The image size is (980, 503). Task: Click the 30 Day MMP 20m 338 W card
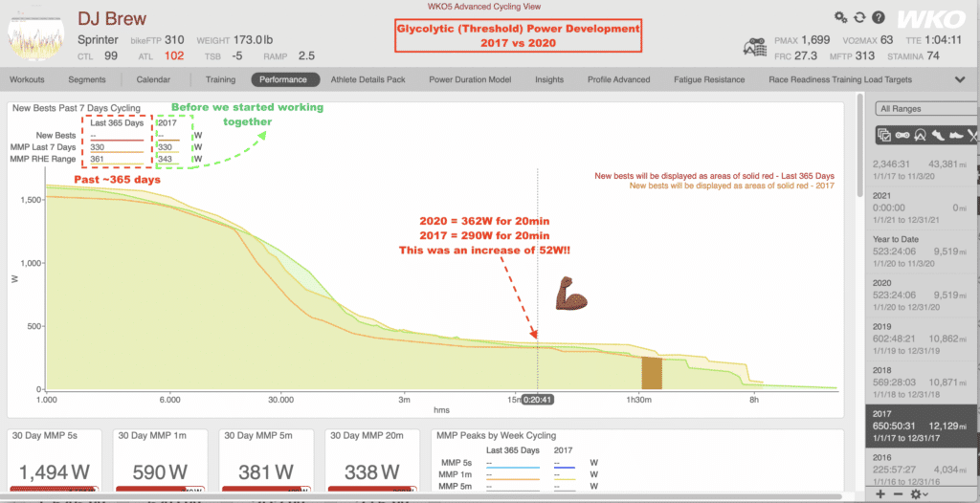tap(372, 461)
